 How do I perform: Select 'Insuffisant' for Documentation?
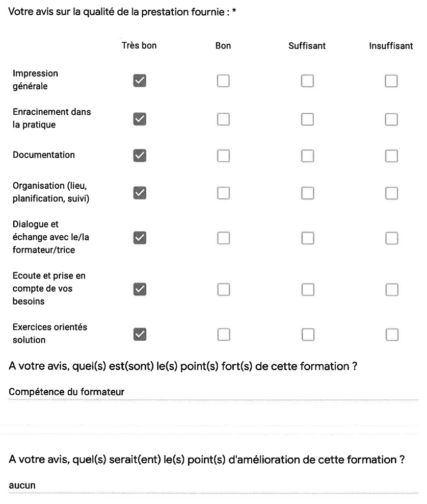(x=391, y=156)
